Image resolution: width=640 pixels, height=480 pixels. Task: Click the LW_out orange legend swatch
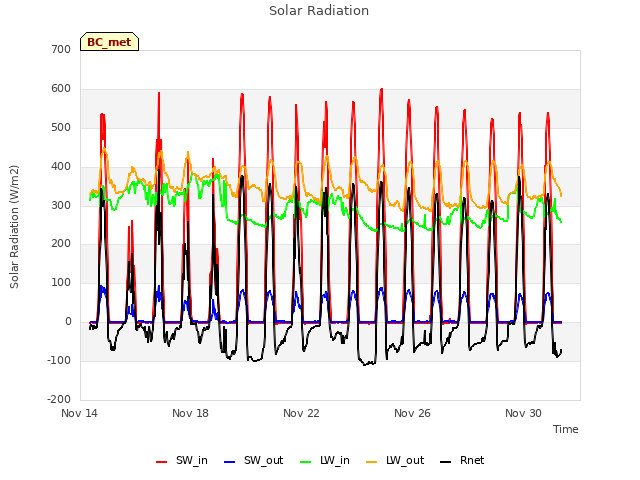click(x=371, y=462)
